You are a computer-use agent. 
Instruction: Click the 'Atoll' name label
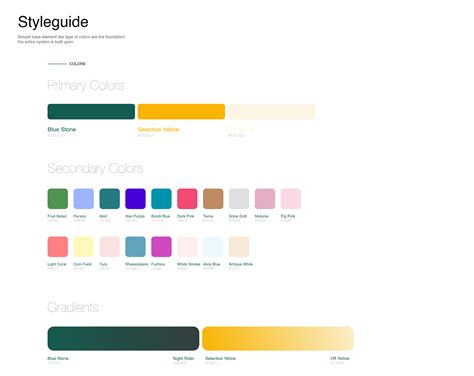coord(103,216)
